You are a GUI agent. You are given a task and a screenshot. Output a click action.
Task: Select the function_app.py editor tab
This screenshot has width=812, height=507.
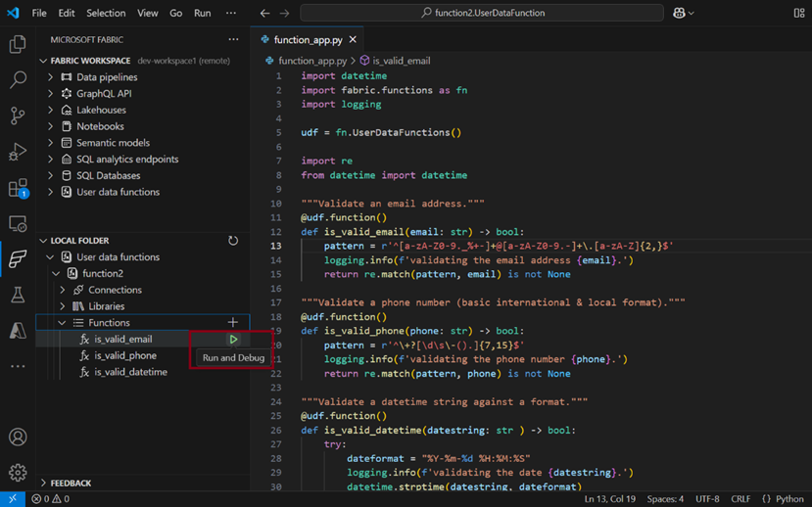[x=309, y=40]
